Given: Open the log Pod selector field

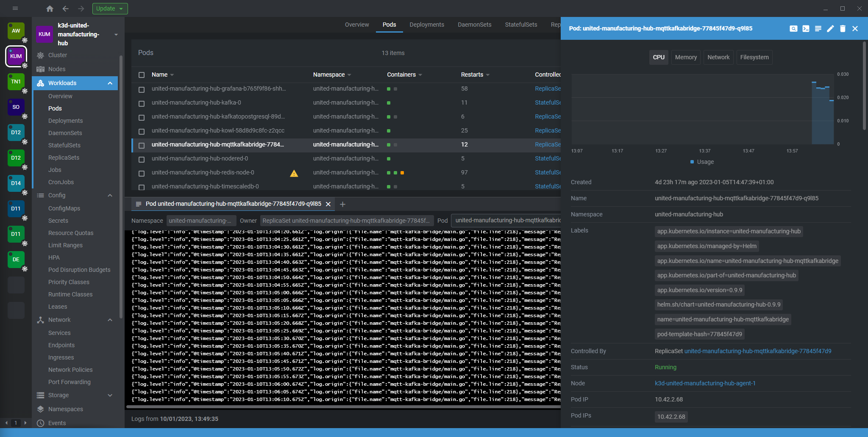Looking at the screenshot, I should 506,220.
